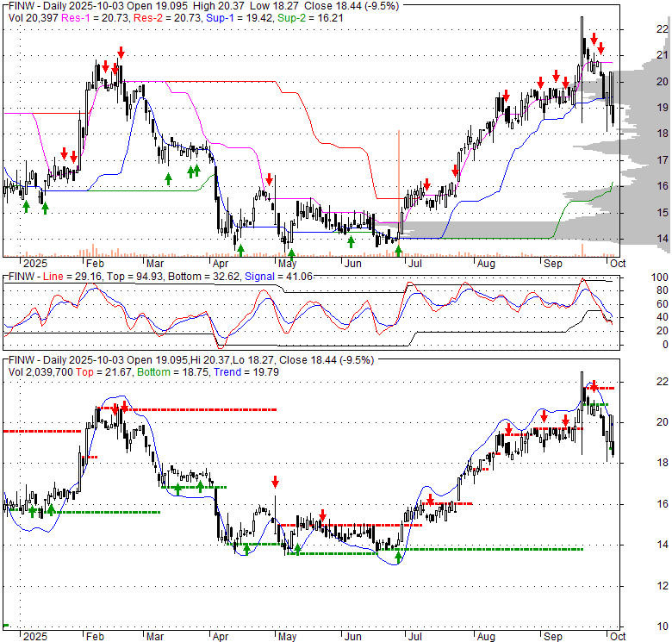This screenshot has width=672, height=642.
Task: Click the 10 price label on the bottom chart
Action: tap(663, 626)
